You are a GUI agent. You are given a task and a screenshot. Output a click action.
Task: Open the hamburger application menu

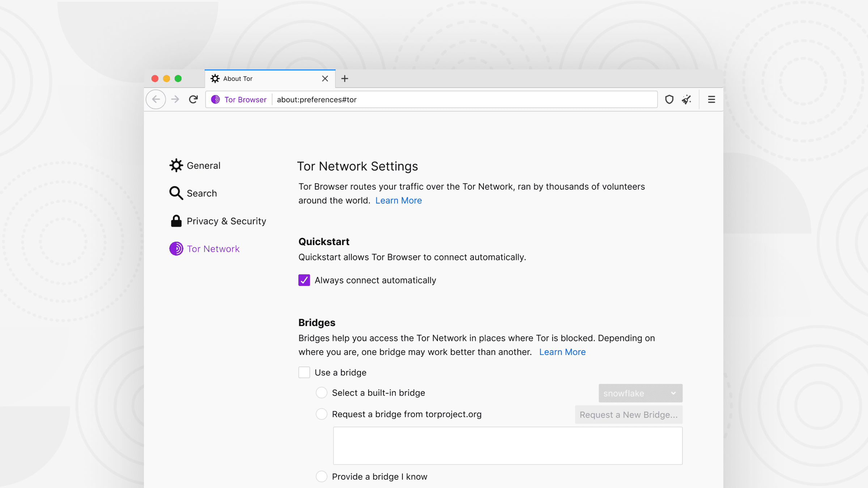(711, 99)
